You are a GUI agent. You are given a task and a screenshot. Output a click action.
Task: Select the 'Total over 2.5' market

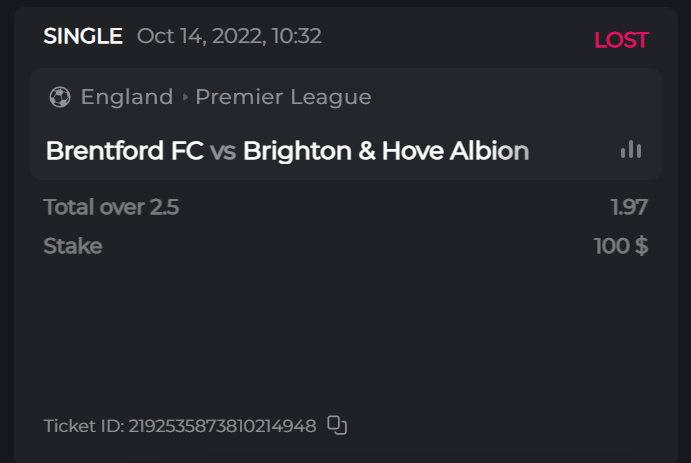[x=111, y=208]
